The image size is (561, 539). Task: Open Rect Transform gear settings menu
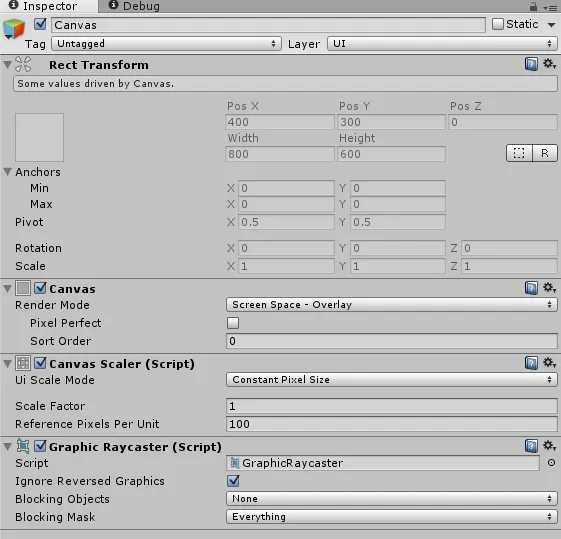point(549,64)
